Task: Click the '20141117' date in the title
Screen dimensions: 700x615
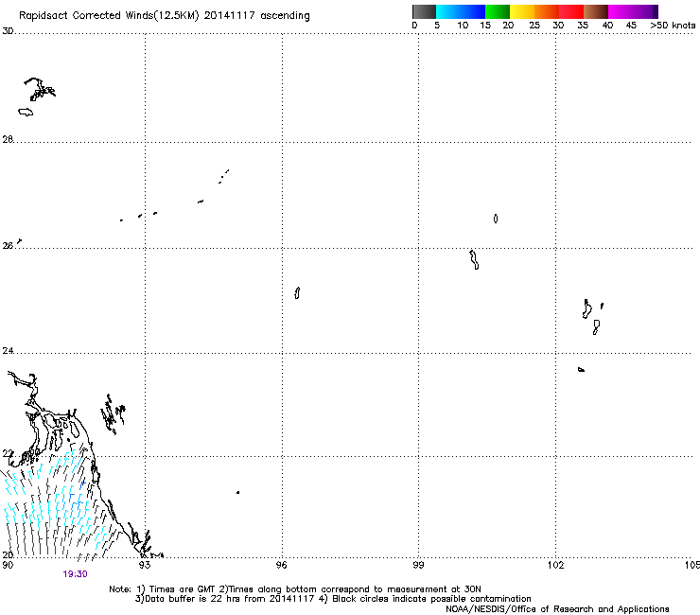Action: 229,16
